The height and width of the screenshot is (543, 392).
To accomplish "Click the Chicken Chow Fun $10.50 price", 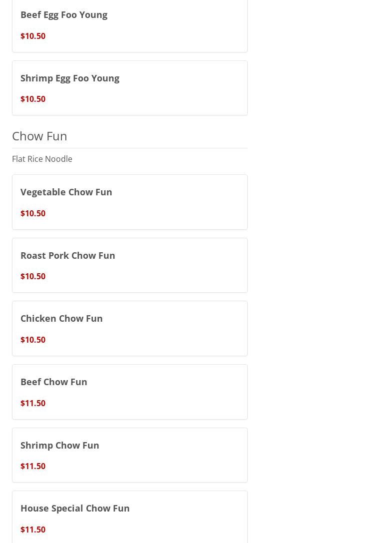I will pos(33,340).
